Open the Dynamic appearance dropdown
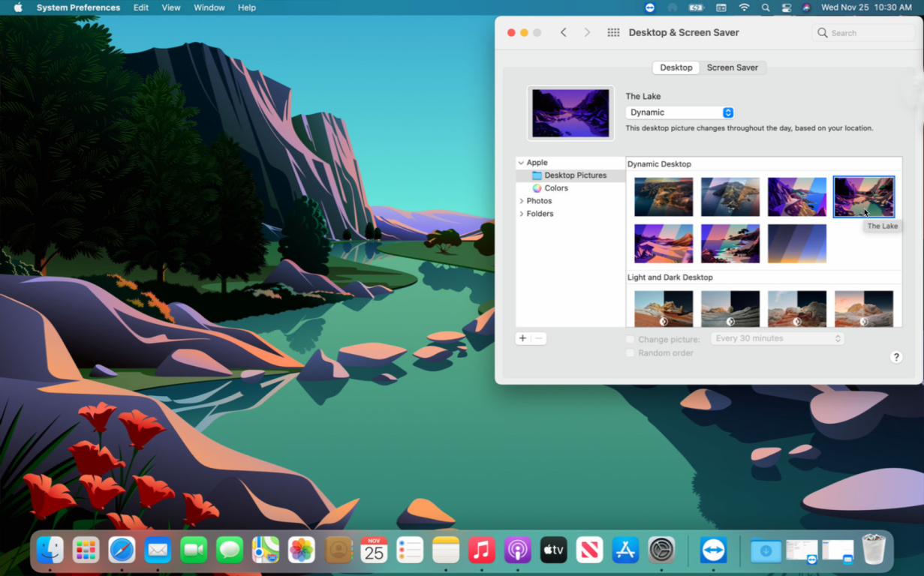Screen dimensions: 924x576 click(679, 112)
